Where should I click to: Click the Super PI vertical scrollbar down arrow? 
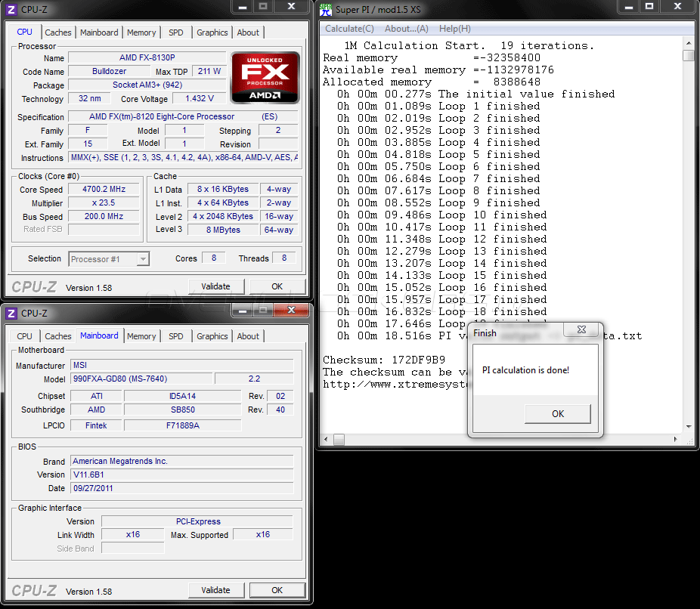tap(689, 426)
